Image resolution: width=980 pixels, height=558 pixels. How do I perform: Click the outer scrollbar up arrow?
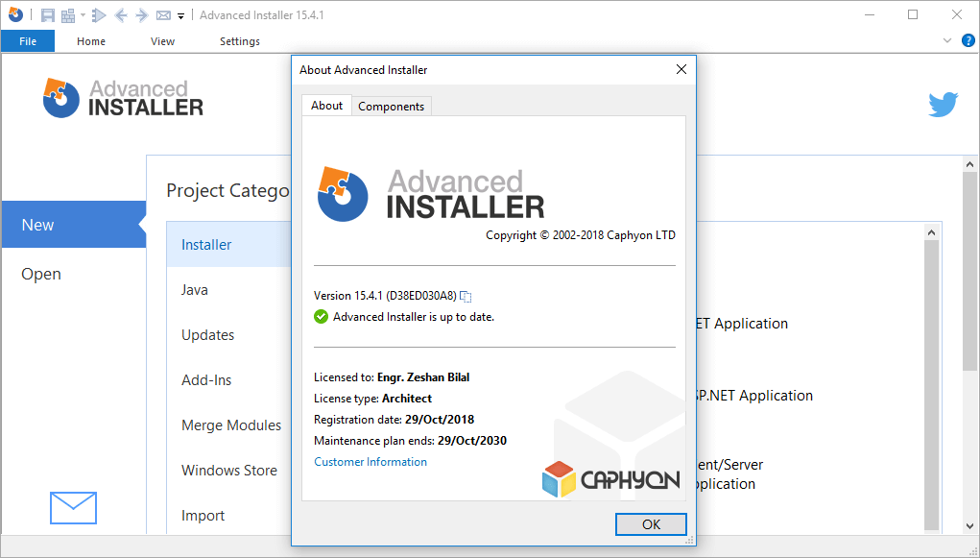click(x=970, y=164)
